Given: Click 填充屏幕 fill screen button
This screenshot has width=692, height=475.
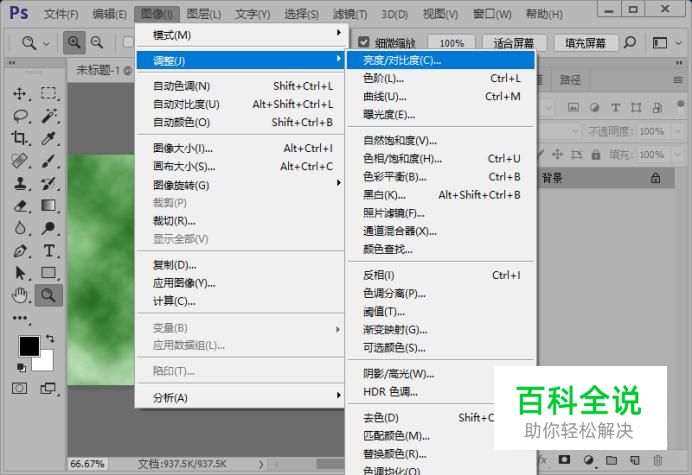Looking at the screenshot, I should 585,43.
